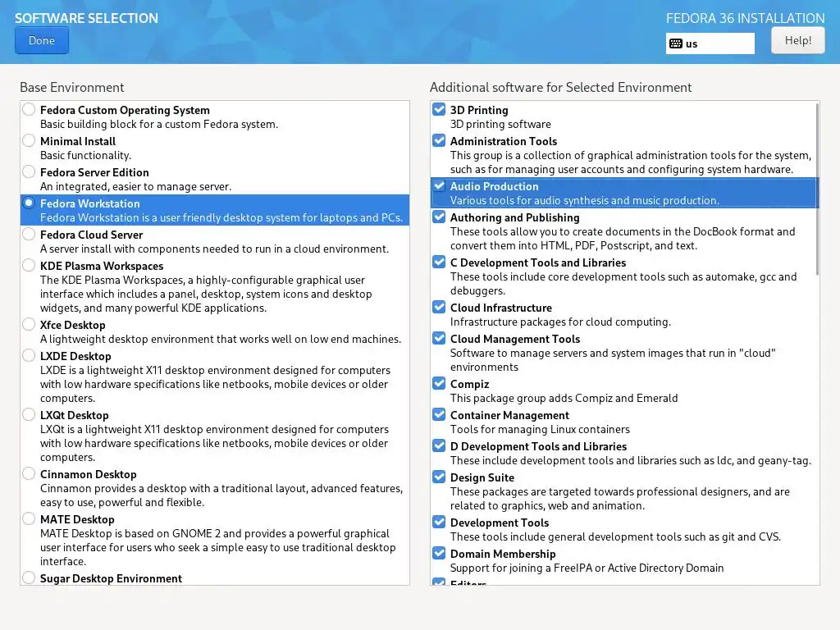840x630 pixels.
Task: Select Minimal Install radio button
Action: (x=29, y=141)
